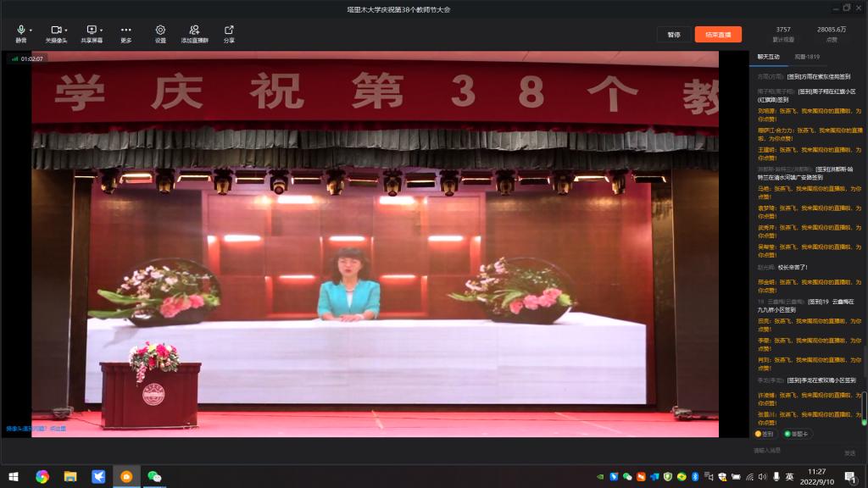Expand the share screen dropdown arrow
Viewport: 868px width, 488px height.
pos(102,30)
